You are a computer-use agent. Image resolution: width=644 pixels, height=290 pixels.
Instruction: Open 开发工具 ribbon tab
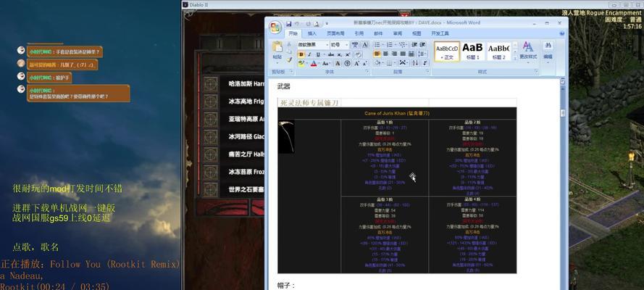[440, 33]
